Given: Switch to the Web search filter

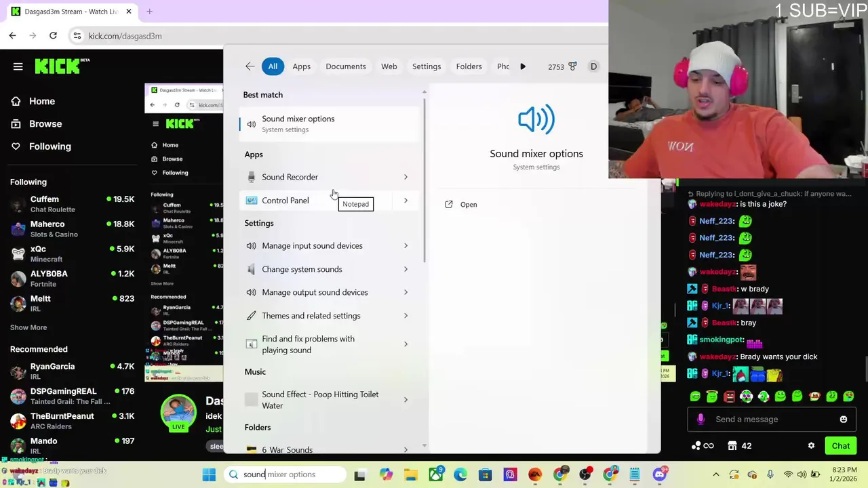Looking at the screenshot, I should click(389, 66).
